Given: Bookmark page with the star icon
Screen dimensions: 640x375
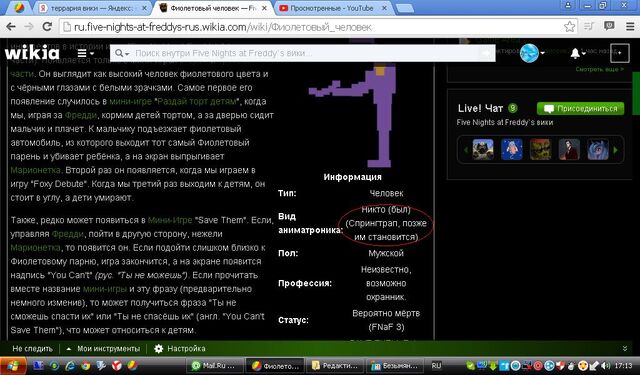Looking at the screenshot, I should click(x=569, y=27).
